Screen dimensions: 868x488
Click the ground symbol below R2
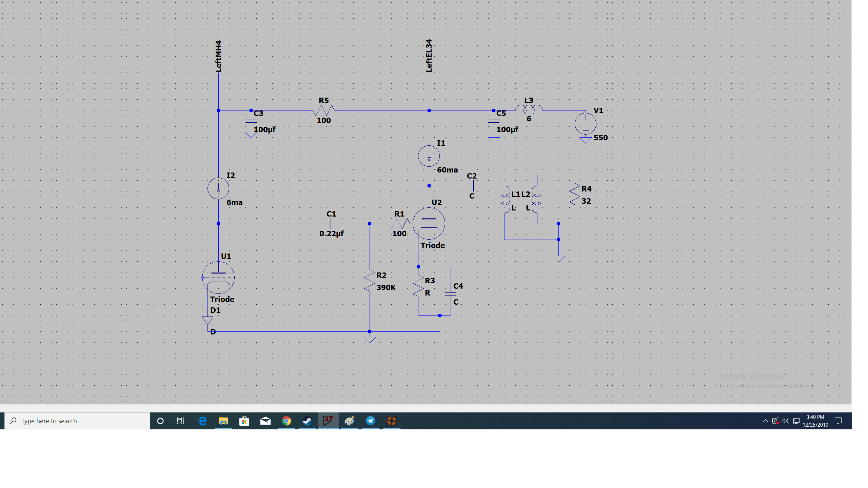(x=370, y=340)
